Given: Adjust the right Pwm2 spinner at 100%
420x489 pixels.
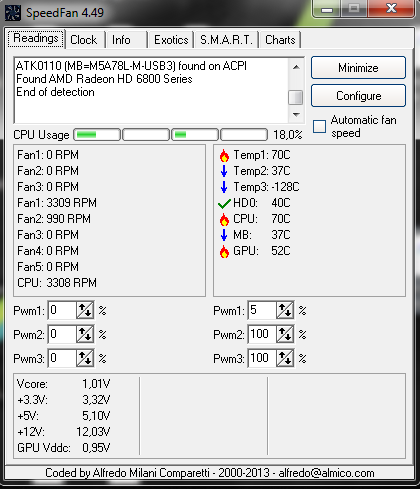Looking at the screenshot, I should click(x=285, y=335).
